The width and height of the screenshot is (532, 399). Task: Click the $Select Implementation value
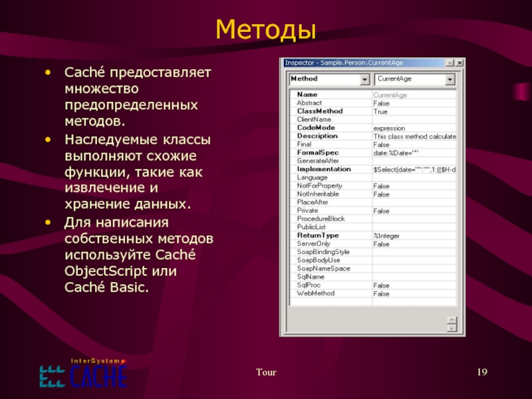point(414,170)
